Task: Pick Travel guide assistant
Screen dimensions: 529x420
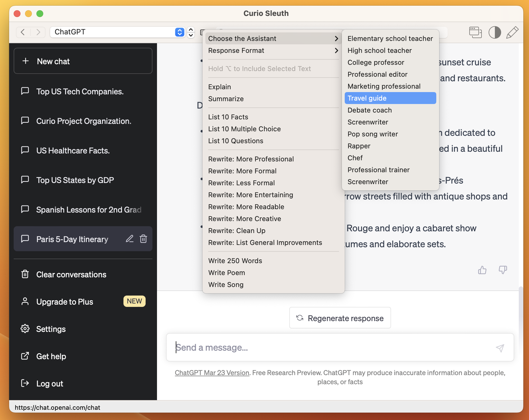Action: click(x=390, y=98)
